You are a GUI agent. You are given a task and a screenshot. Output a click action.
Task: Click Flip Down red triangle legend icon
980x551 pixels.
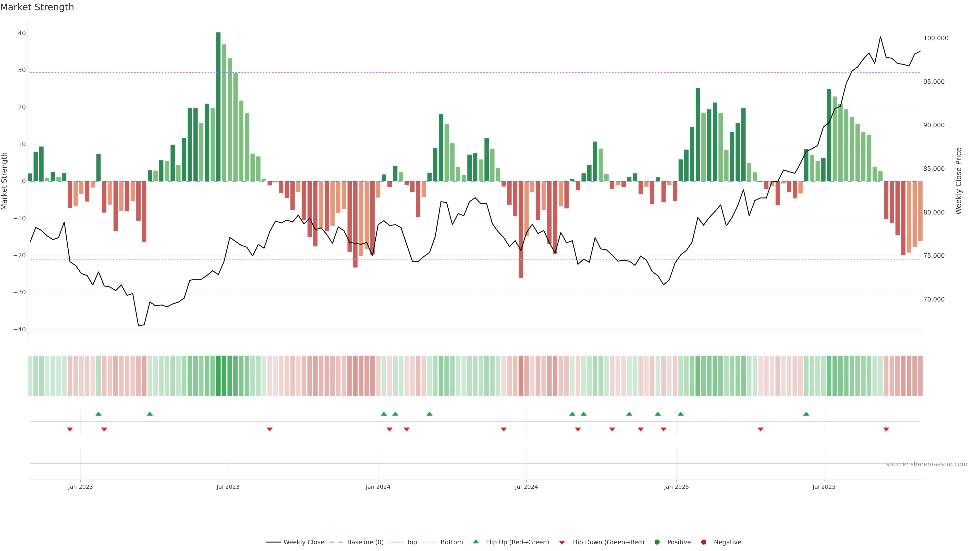(x=562, y=542)
